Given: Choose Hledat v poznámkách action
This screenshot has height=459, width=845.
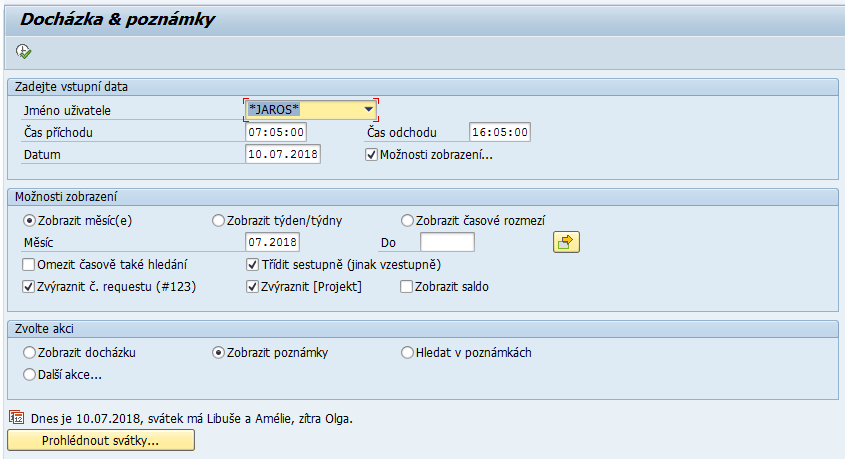Looking at the screenshot, I should [407, 353].
